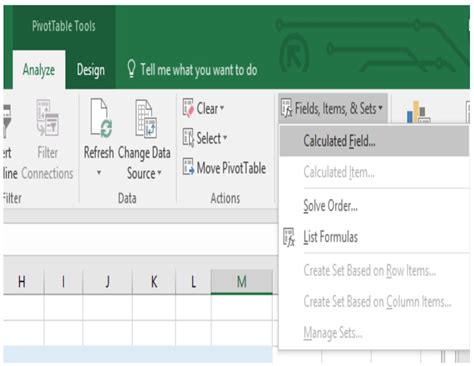Image resolution: width=474 pixels, height=366 pixels.
Task: Select column I header
Action: tap(63, 282)
